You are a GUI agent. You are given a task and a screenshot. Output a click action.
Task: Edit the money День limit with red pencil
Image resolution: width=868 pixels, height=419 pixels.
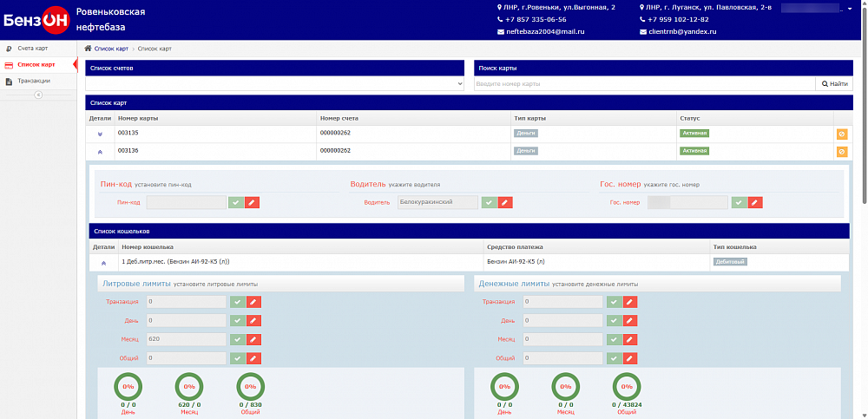point(630,320)
